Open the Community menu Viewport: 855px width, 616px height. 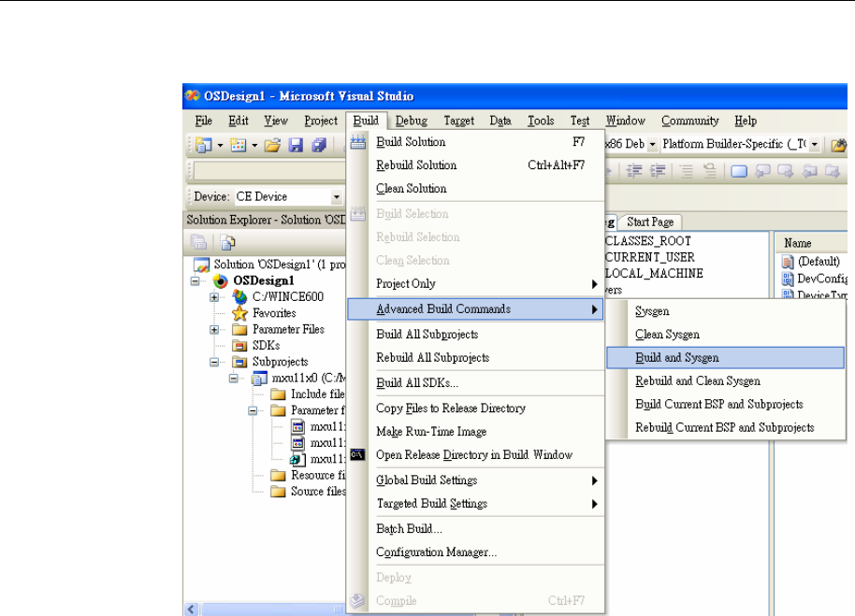[689, 121]
